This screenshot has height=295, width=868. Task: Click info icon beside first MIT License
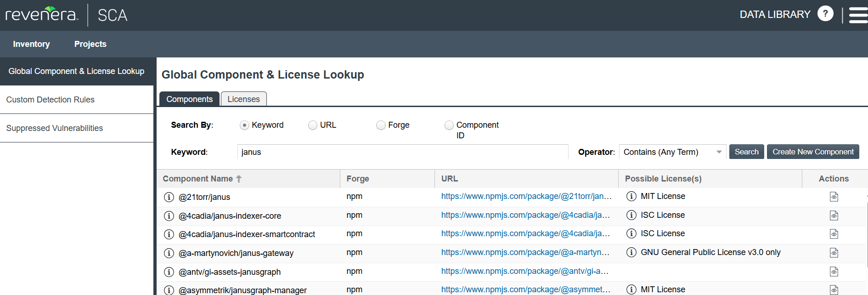point(631,196)
